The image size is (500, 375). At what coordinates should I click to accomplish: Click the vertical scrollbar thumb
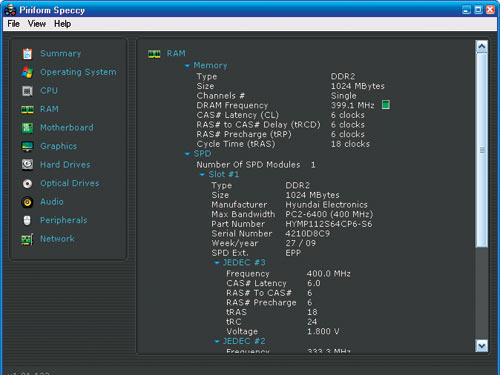(x=482, y=150)
